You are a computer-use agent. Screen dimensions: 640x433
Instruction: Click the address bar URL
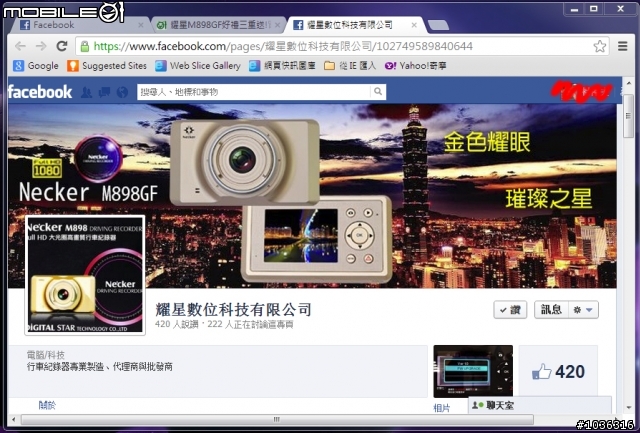tap(282, 46)
